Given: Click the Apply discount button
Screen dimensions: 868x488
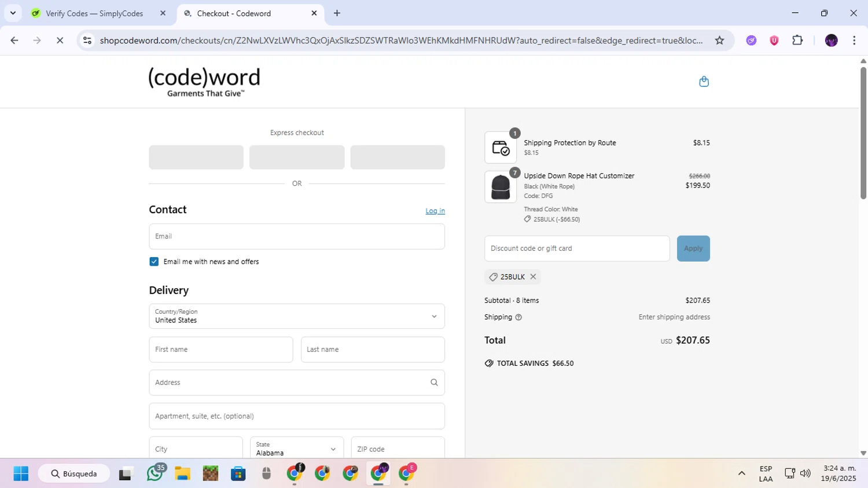Looking at the screenshot, I should click(693, 248).
